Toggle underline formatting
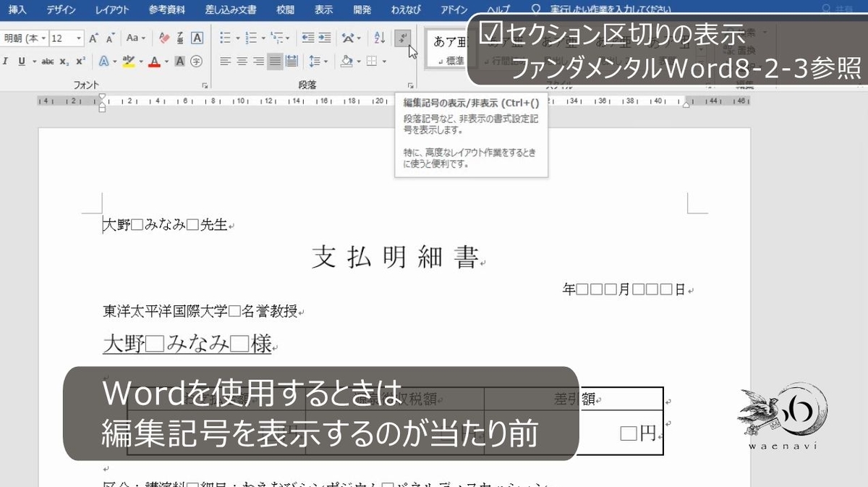Image resolution: width=868 pixels, height=487 pixels. click(x=22, y=62)
